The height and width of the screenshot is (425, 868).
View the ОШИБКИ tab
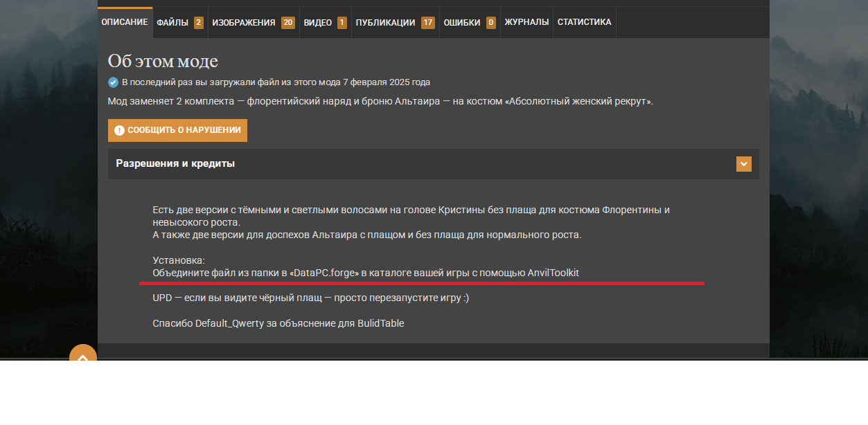462,23
